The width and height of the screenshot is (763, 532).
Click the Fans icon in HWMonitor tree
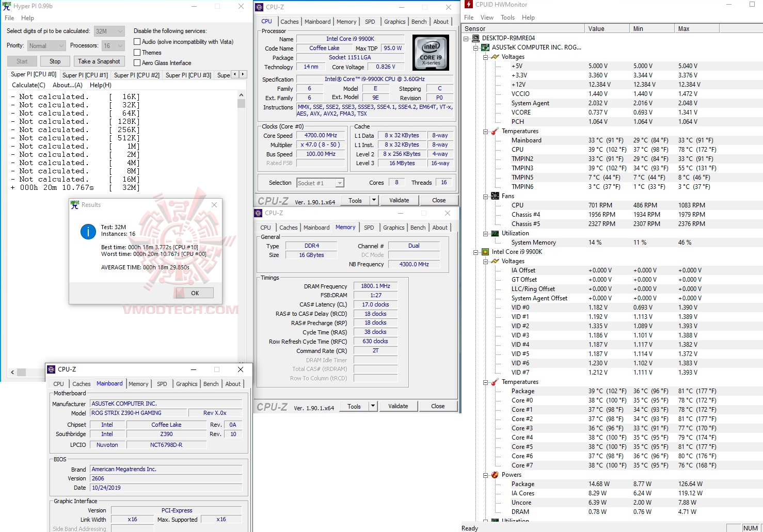pyautogui.click(x=495, y=196)
